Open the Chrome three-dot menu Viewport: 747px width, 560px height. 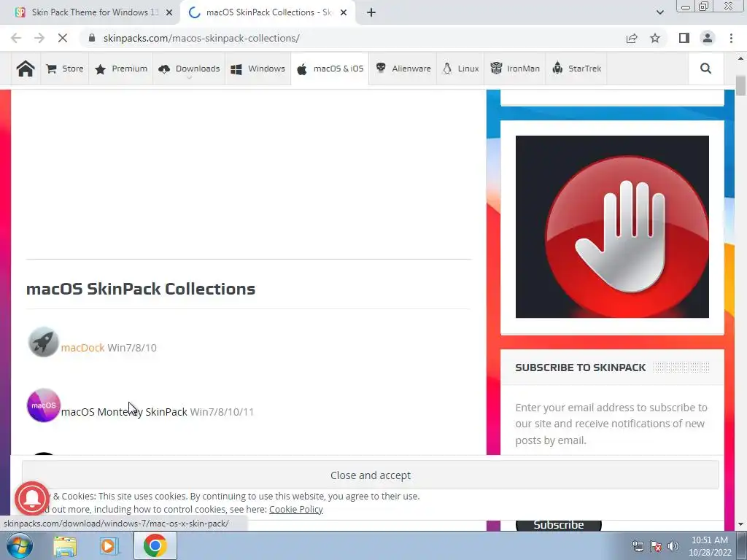click(731, 38)
